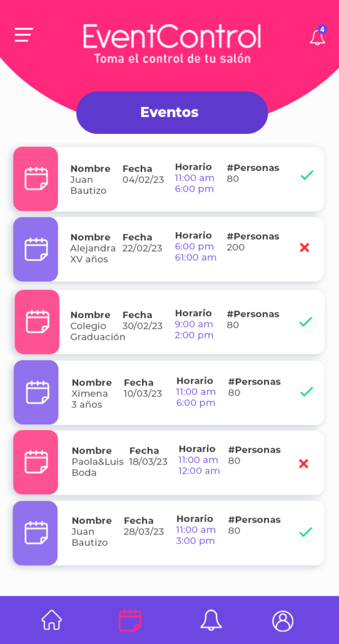Open calendar icon for Ximena 3 años

pyautogui.click(x=37, y=392)
